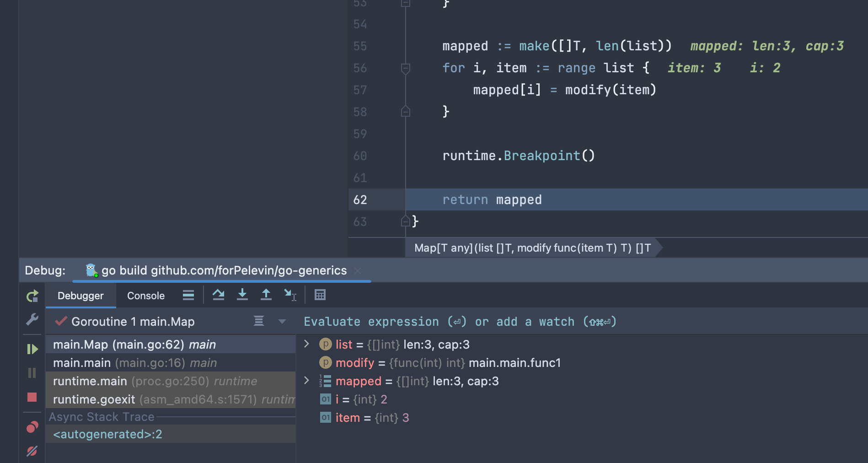Click Resume Program button
Screen dimensions: 868x463
(32, 350)
